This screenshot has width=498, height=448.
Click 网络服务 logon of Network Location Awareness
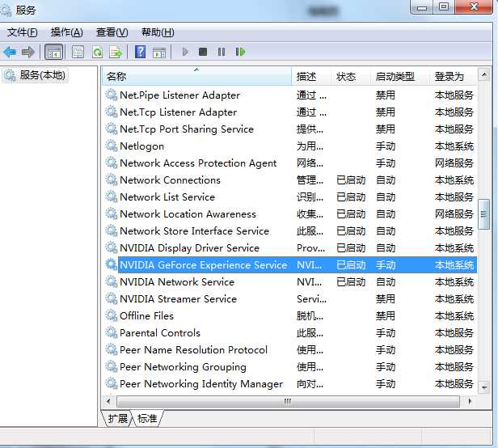[454, 213]
